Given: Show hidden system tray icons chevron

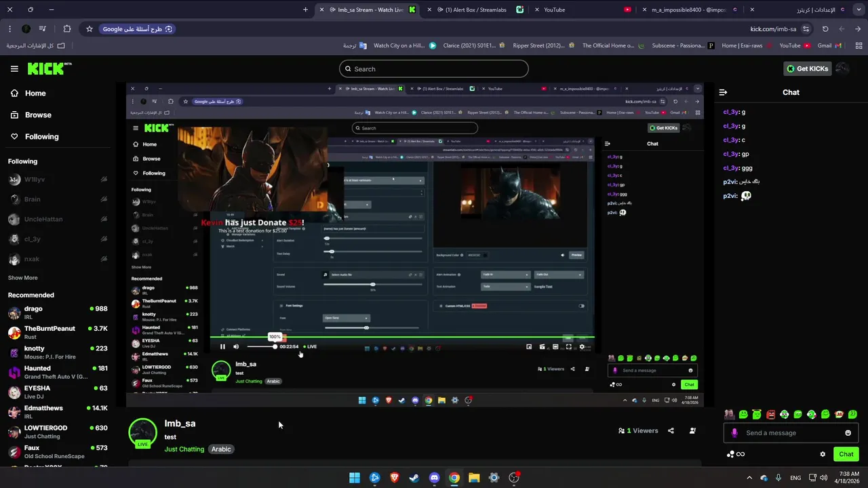Looking at the screenshot, I should pos(749,478).
